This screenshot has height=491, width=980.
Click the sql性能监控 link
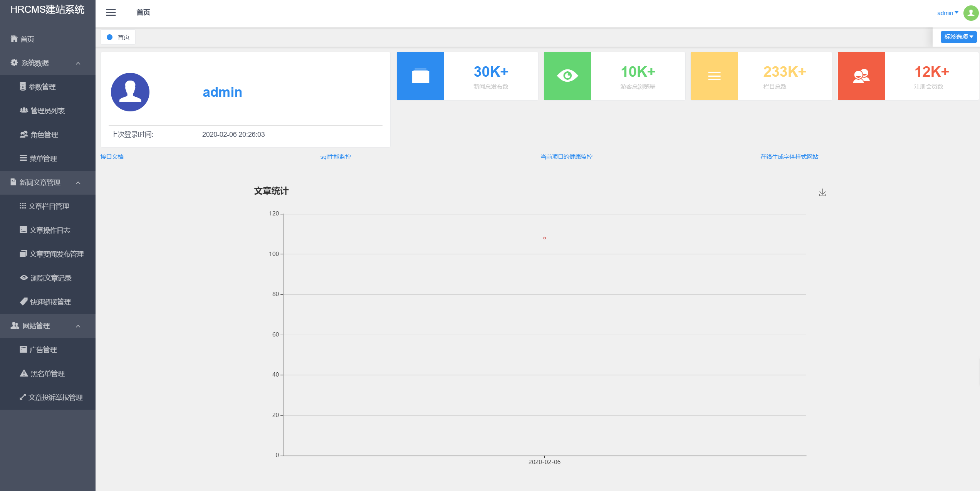pyautogui.click(x=335, y=157)
